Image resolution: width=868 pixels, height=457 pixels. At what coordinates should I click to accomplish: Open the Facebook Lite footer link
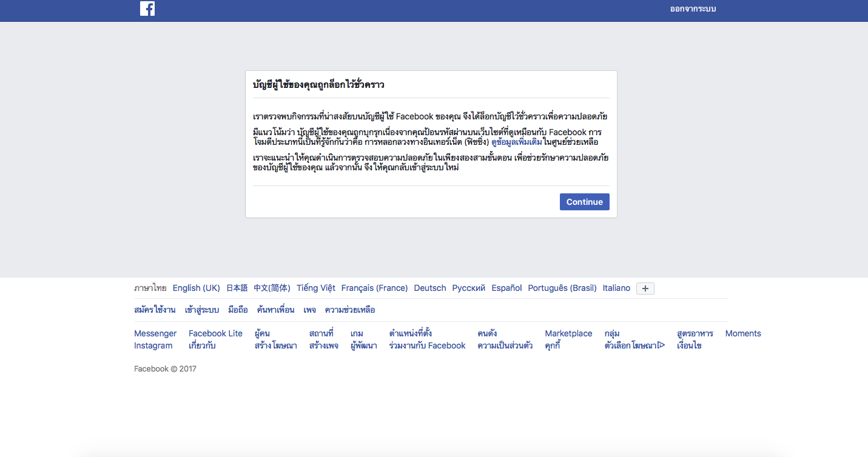(215, 333)
